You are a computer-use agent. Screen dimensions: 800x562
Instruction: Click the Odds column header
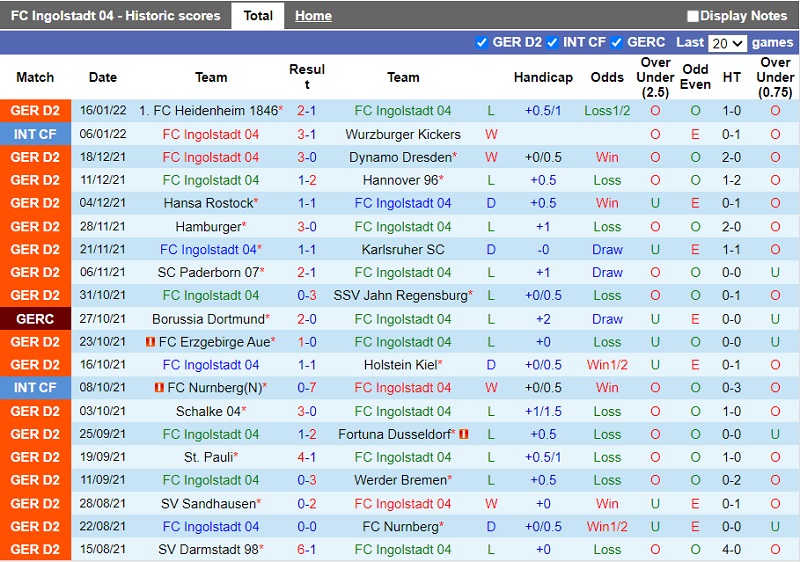[x=607, y=77]
